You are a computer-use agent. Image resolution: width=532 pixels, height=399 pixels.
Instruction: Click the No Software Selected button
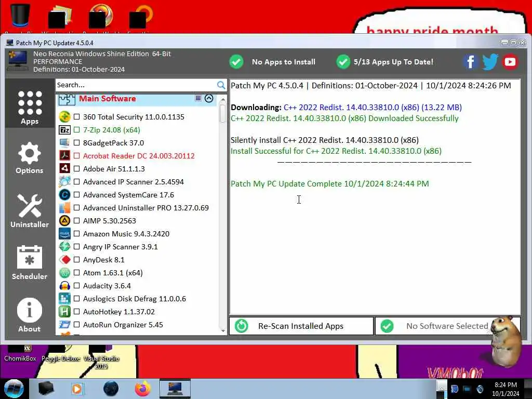click(447, 326)
